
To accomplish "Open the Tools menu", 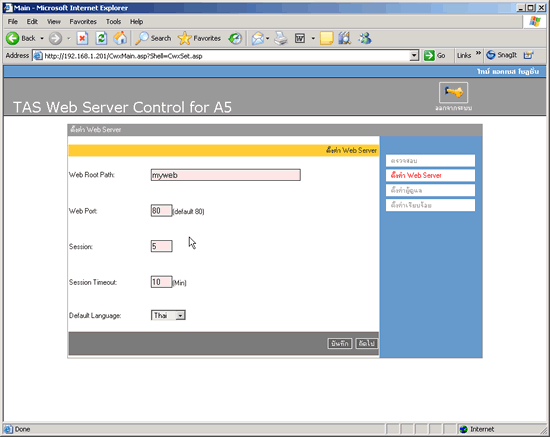I will pos(113,22).
